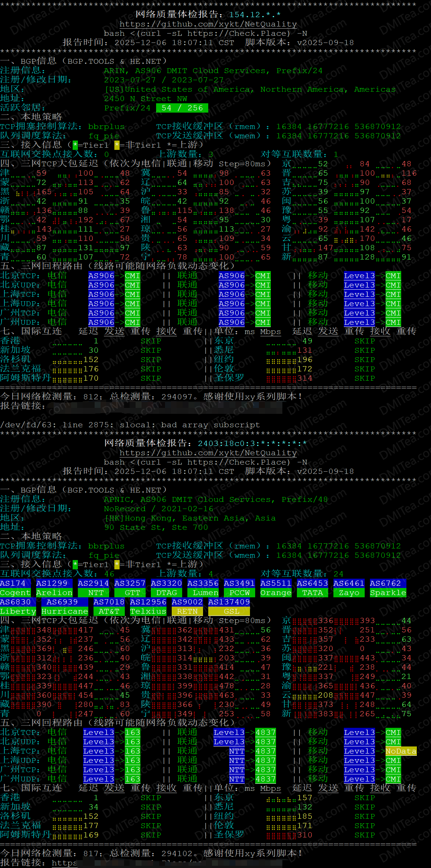Click the green TATA label
This screenshot has width=431, height=868.
click(313, 593)
